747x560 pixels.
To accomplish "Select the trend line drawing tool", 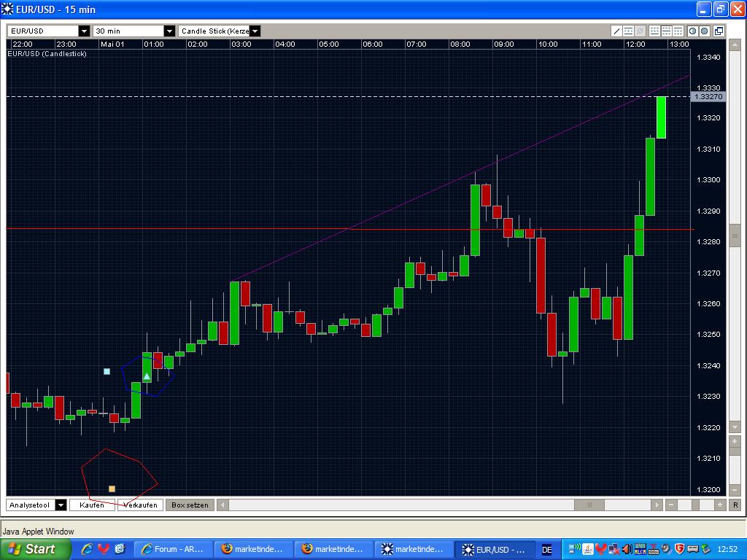I will (616, 31).
